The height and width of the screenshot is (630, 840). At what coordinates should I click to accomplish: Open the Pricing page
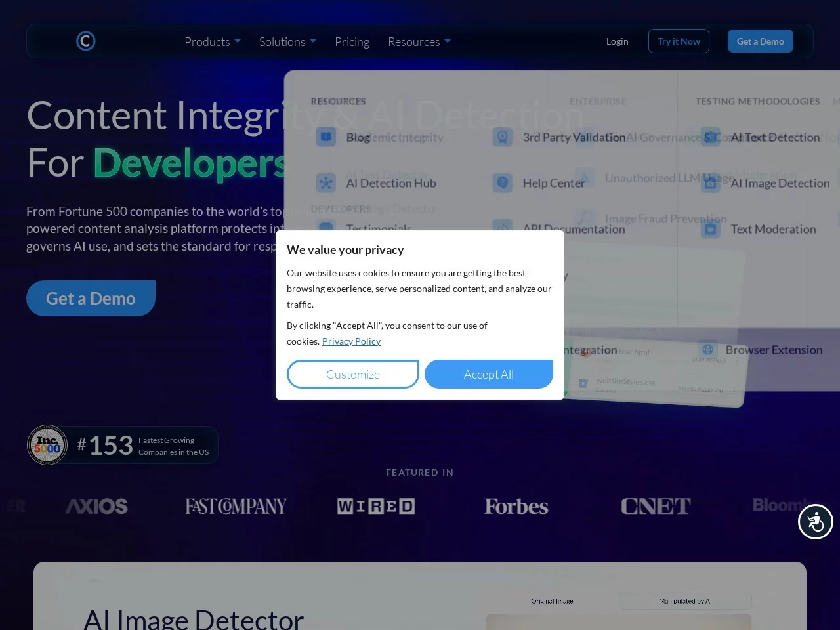tap(352, 41)
